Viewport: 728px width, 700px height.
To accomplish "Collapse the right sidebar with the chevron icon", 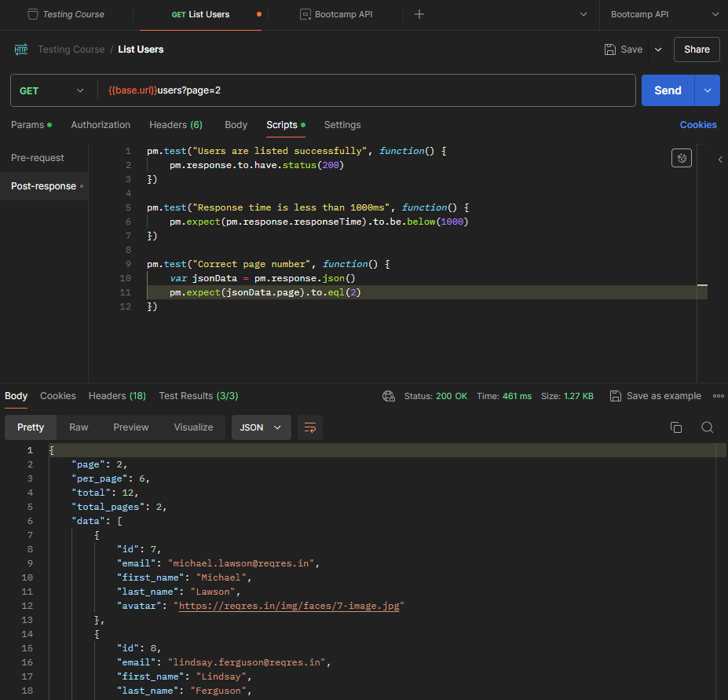I will (720, 159).
